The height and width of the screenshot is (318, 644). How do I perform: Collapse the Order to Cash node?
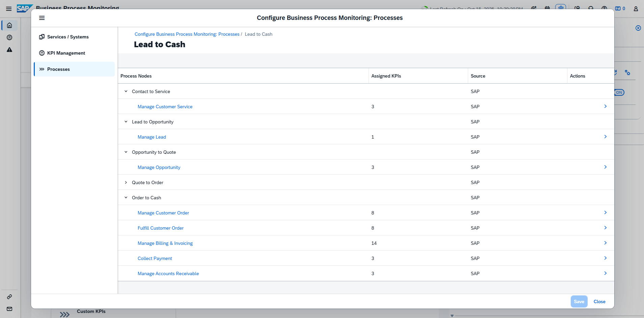126,198
